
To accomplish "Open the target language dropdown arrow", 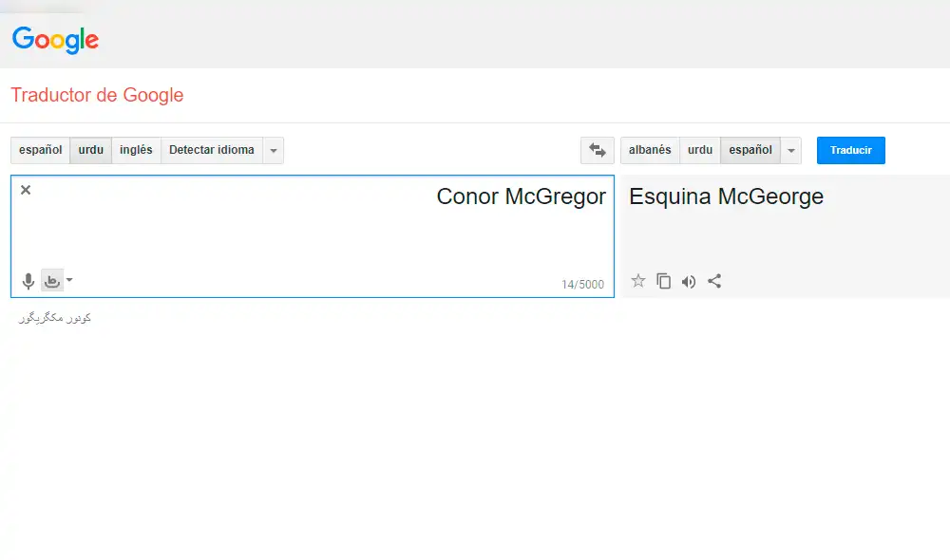I will pos(790,150).
